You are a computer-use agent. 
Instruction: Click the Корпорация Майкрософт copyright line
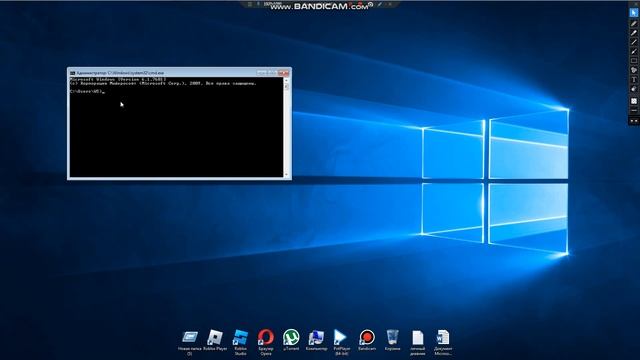(x=163, y=83)
